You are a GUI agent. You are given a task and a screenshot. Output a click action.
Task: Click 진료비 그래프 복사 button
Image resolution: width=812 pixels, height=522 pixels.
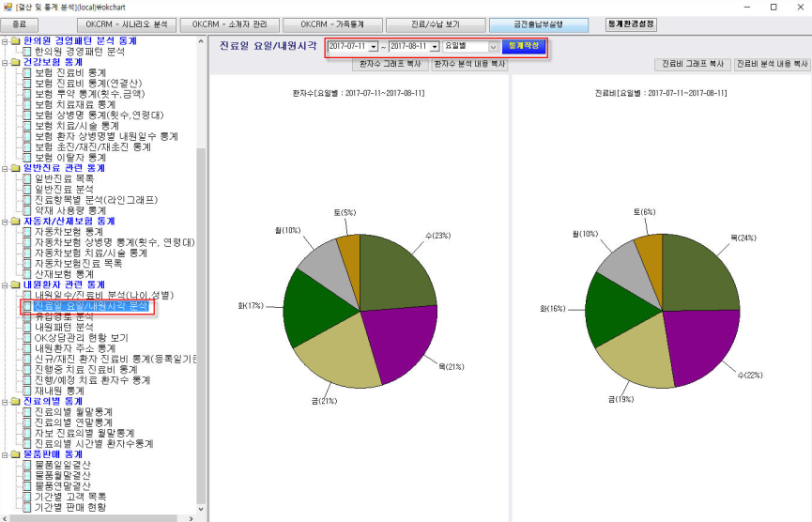pos(693,64)
